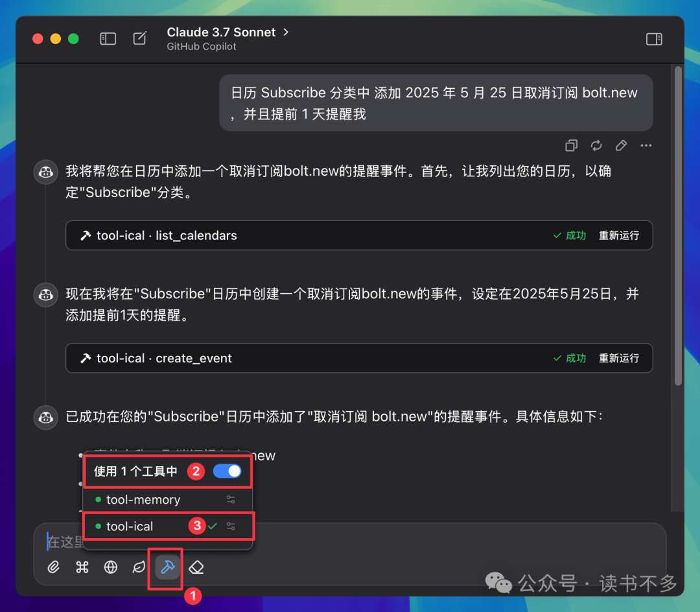
Task: Open the command shortcuts icon
Action: point(82,567)
